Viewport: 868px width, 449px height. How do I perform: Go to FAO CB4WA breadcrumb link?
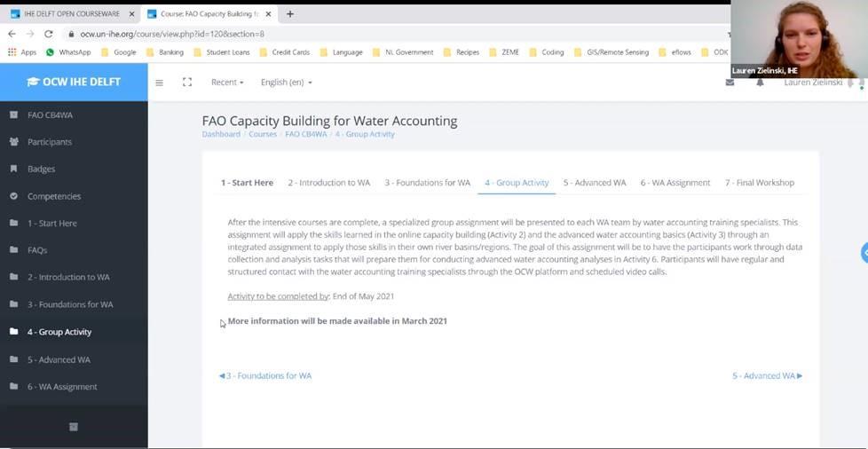(306, 134)
